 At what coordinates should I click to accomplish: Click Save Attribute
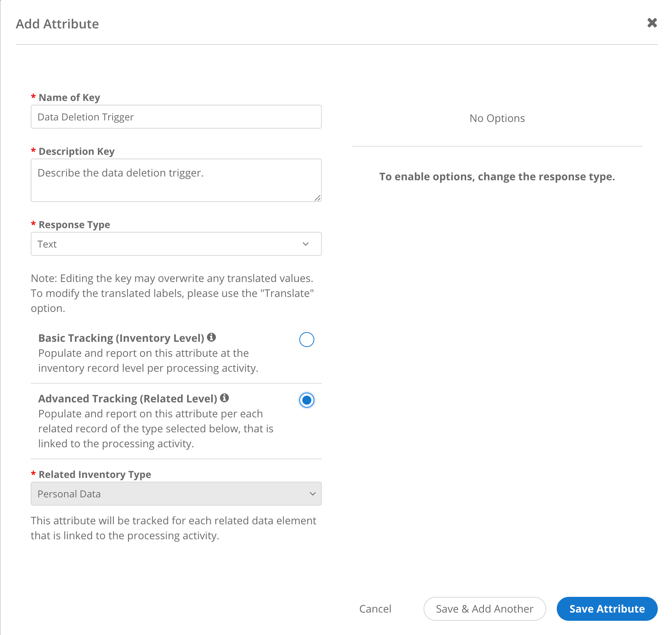607,608
